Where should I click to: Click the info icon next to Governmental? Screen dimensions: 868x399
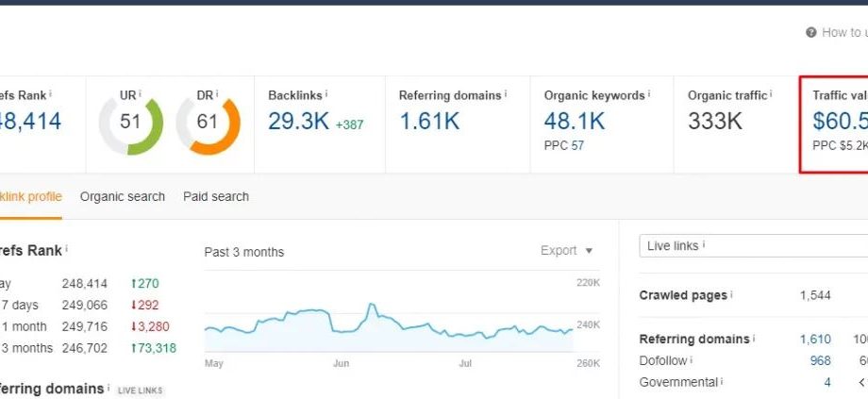[x=722, y=382]
